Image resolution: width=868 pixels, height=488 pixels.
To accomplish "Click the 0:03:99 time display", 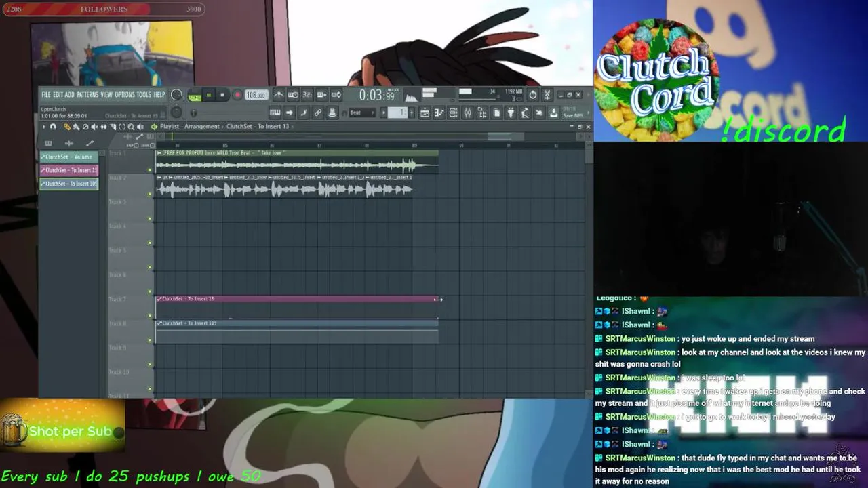I will [376, 96].
